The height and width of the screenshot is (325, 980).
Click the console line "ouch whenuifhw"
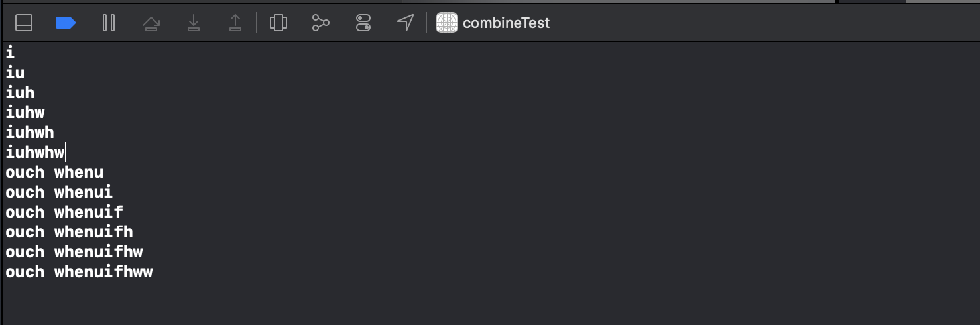tap(74, 252)
